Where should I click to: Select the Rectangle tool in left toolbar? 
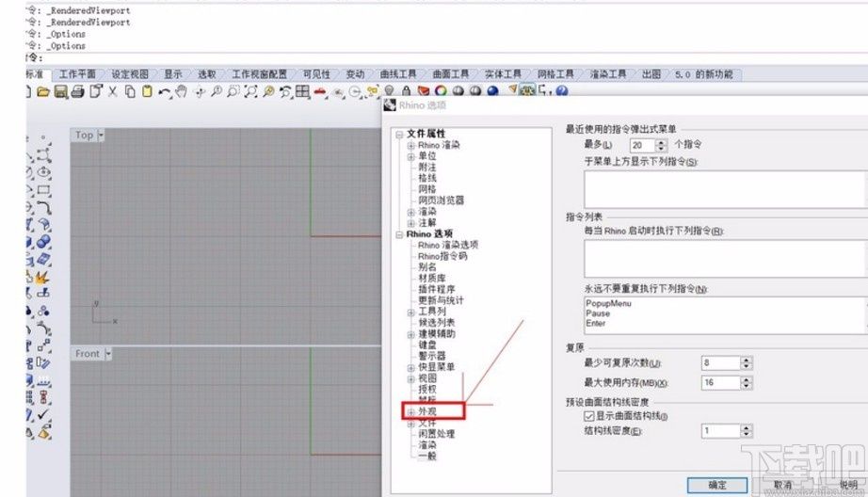(43, 190)
